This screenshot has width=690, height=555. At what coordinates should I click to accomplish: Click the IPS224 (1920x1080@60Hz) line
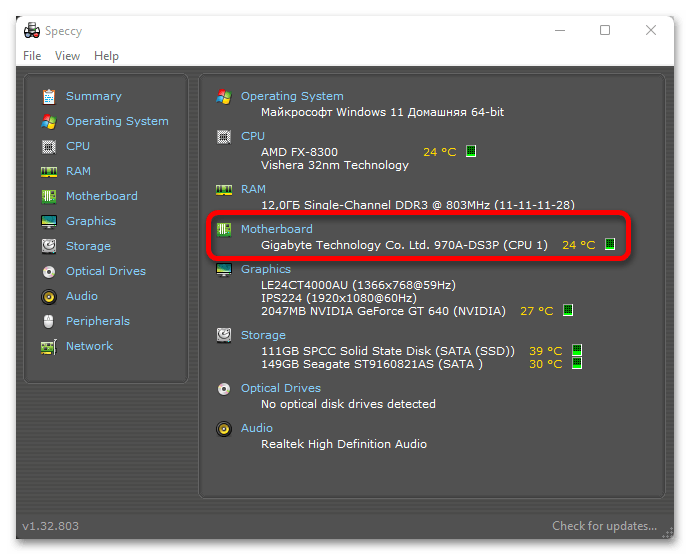point(339,298)
